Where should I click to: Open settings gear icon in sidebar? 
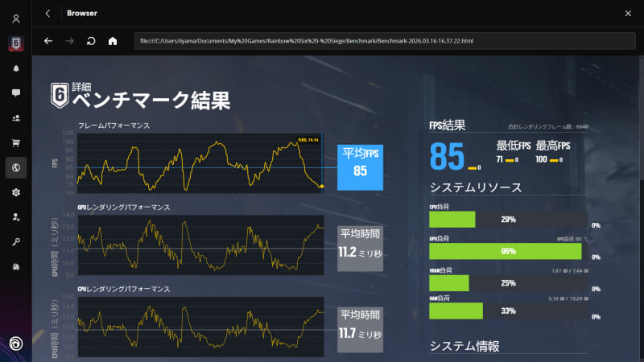point(16,192)
